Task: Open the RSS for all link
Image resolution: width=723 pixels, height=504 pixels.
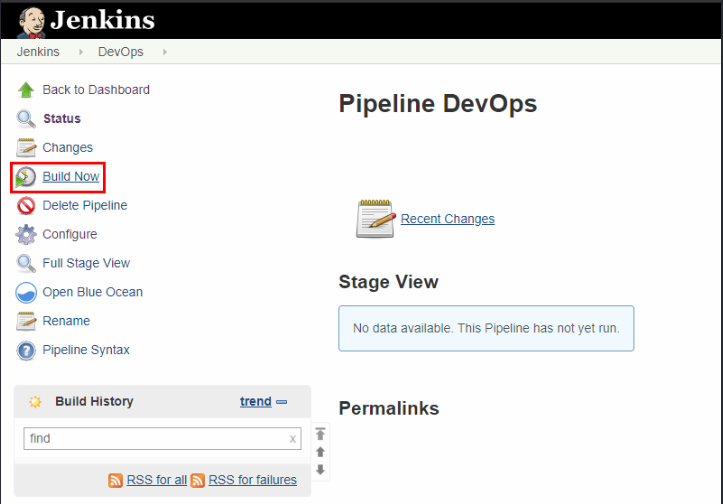Action: point(157,480)
